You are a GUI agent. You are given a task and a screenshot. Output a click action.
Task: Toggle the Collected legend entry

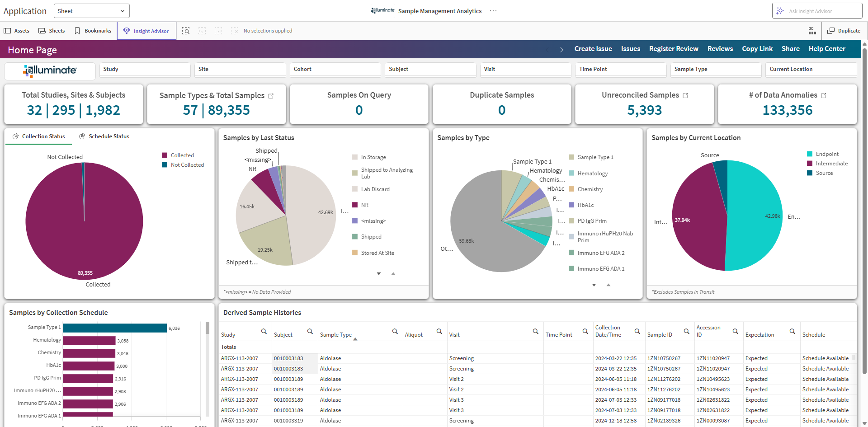[x=178, y=155]
